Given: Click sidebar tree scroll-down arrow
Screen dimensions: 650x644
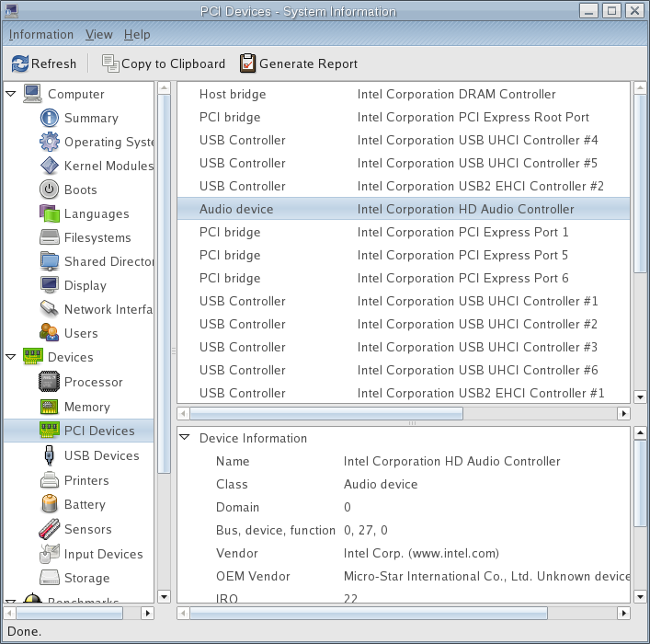Looking at the screenshot, I should tap(165, 597).
